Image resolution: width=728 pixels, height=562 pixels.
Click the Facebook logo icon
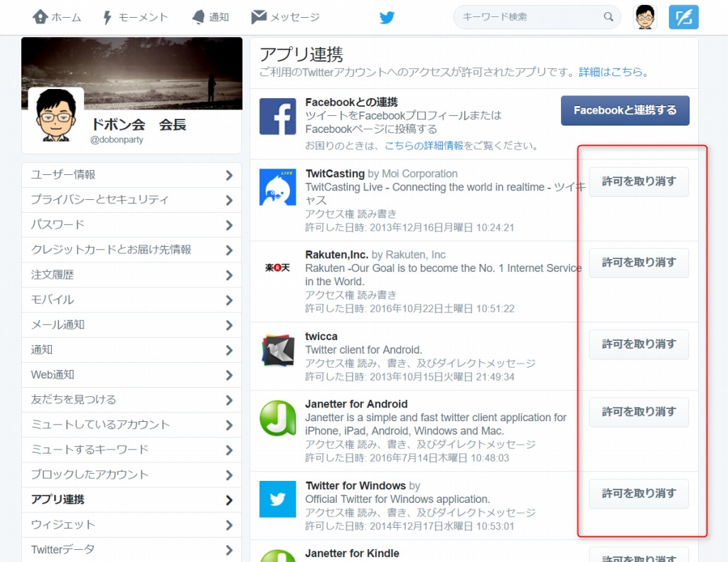pos(278,116)
